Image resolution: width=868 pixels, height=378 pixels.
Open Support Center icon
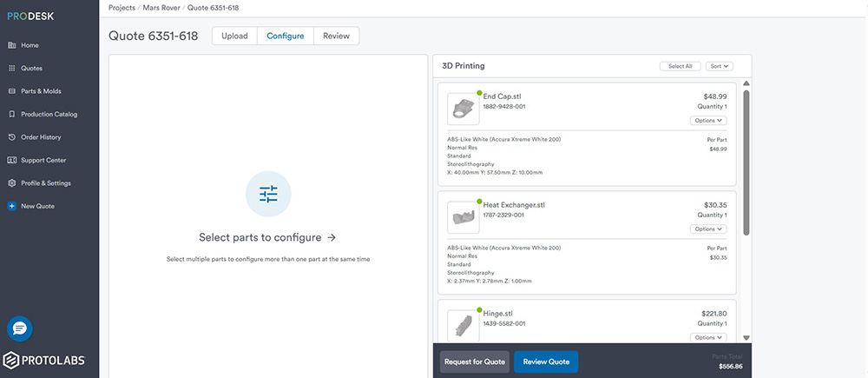pos(11,160)
